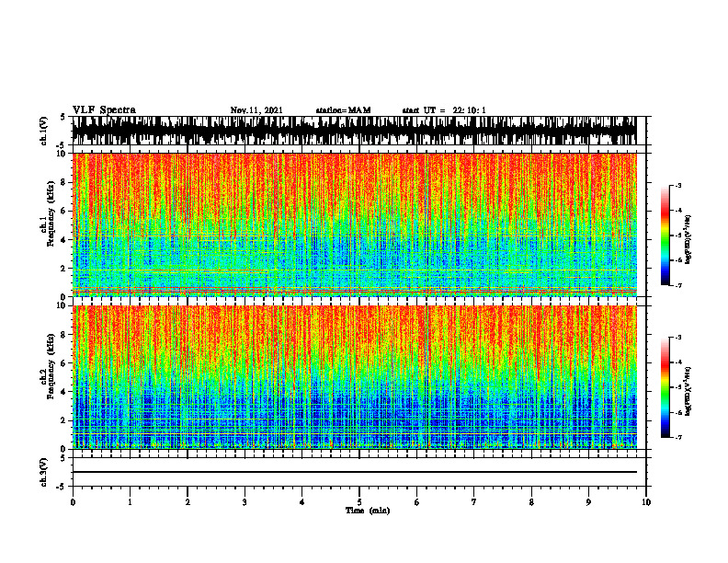Click time axis tick label "5"

tap(359, 502)
